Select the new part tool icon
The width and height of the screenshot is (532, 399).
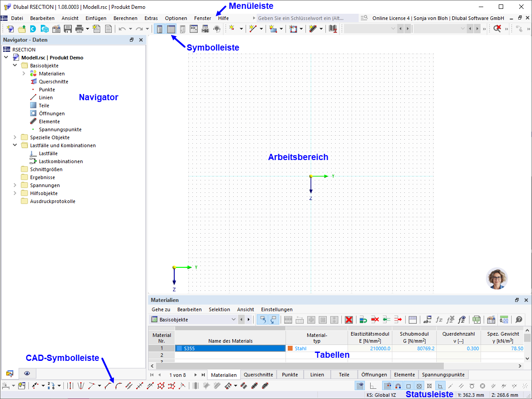tap(273, 29)
